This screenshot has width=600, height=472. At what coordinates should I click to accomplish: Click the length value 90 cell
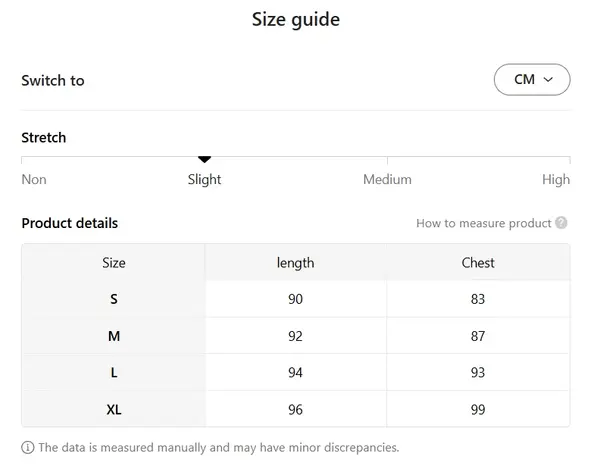[x=295, y=299]
